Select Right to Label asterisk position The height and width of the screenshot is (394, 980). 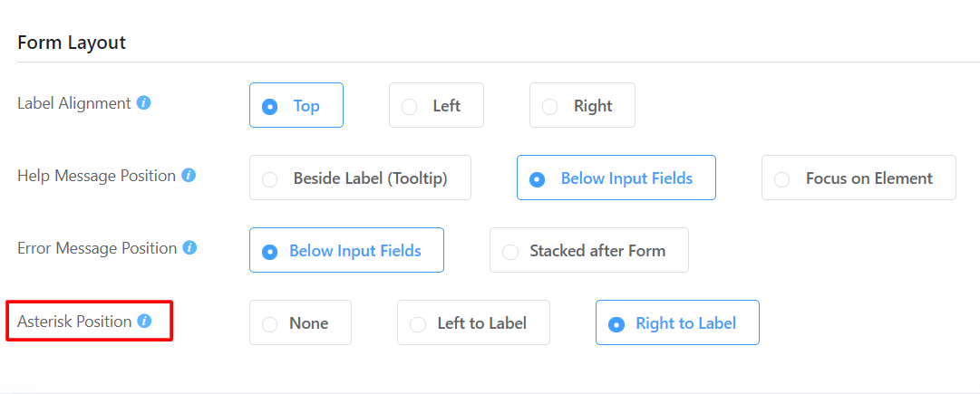click(x=677, y=322)
